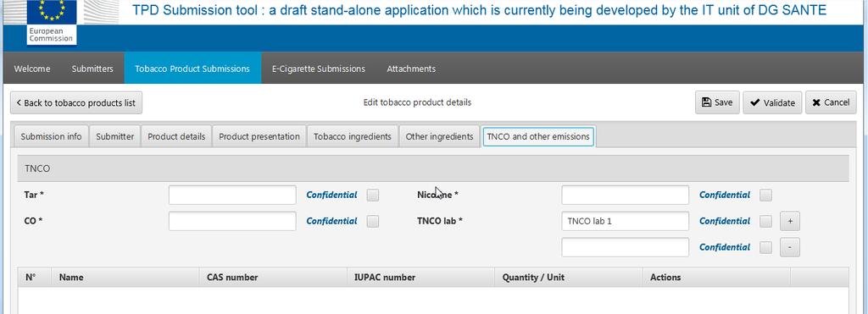Switch to the Submitter tab
The height and width of the screenshot is (314, 868).
[x=114, y=136]
